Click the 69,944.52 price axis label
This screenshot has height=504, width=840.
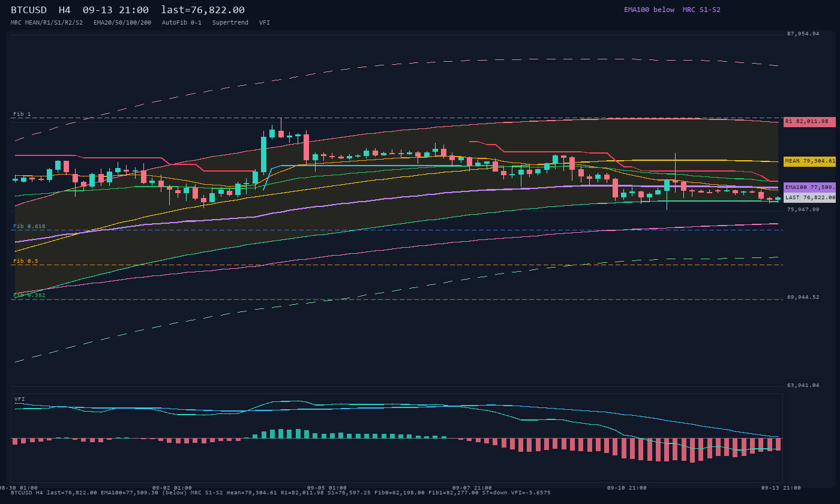pyautogui.click(x=803, y=298)
